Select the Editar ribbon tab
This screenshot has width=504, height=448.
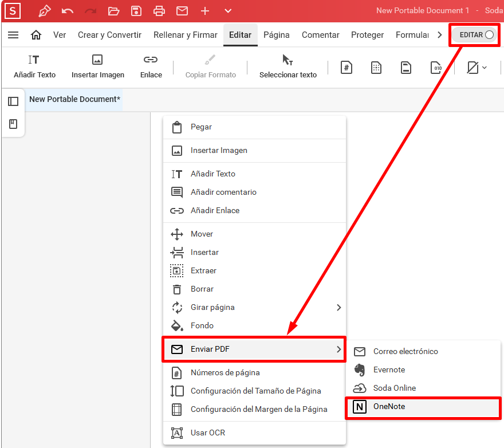240,35
